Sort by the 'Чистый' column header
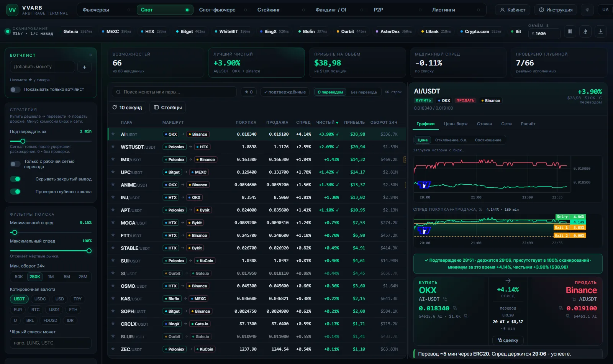 327,123
